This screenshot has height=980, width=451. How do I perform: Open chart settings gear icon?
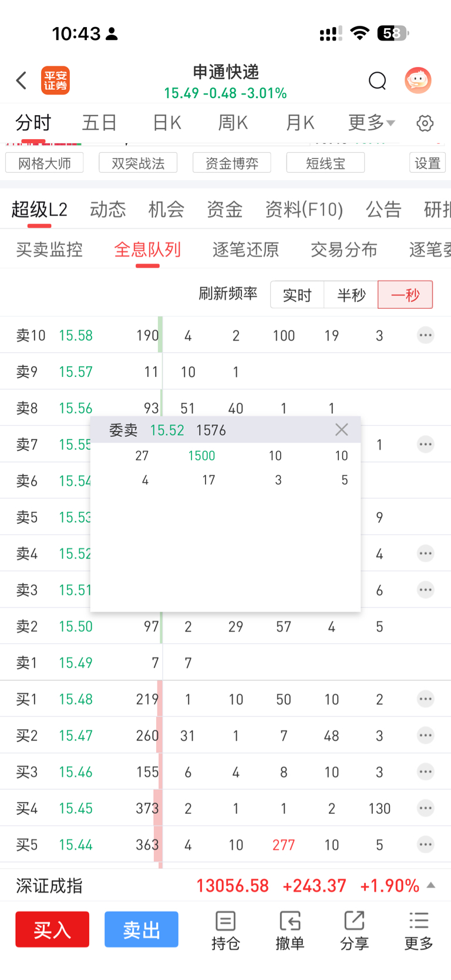click(x=425, y=123)
